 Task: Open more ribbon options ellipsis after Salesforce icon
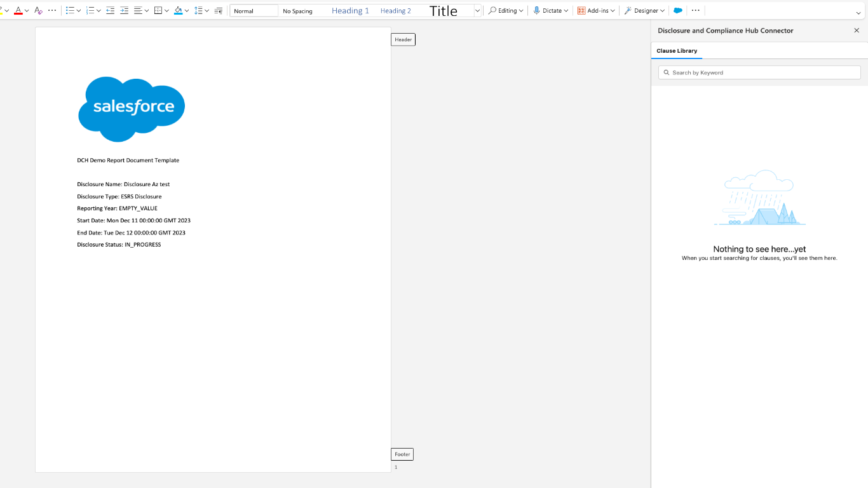696,11
